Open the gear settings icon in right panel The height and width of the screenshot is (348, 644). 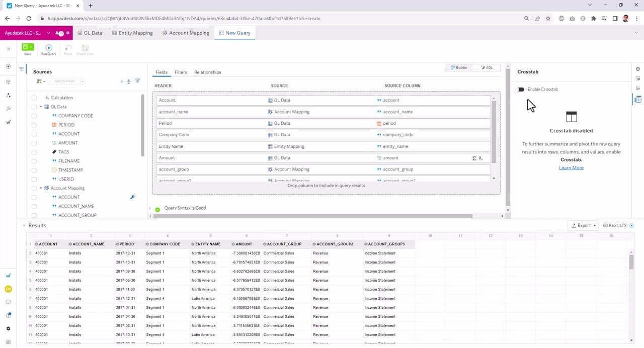click(638, 69)
